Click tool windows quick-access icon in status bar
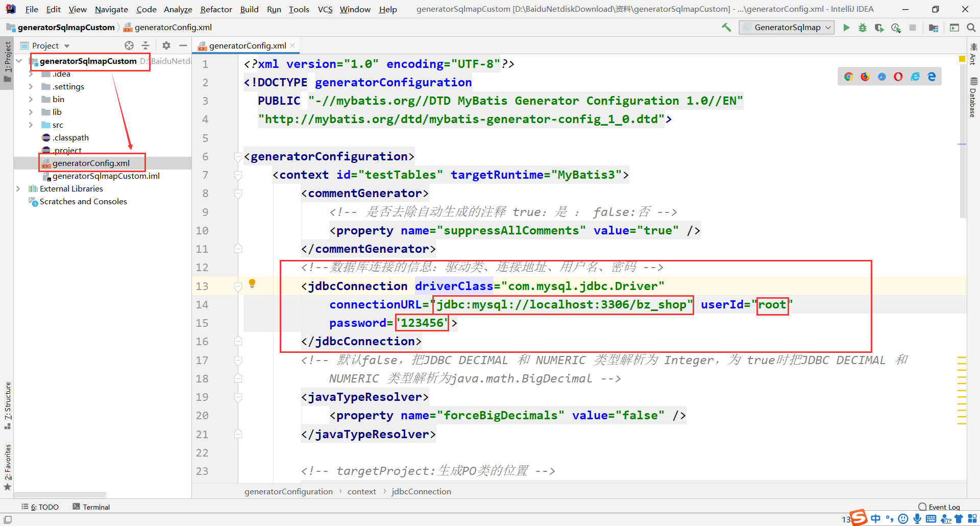The image size is (980, 526). (8, 519)
